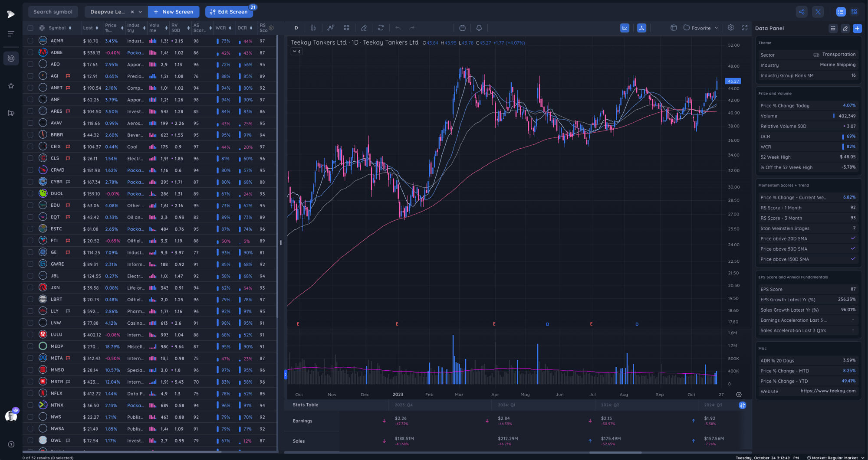868x460 pixels.
Task: Toggle the flag marker next to AGI
Action: tap(68, 75)
